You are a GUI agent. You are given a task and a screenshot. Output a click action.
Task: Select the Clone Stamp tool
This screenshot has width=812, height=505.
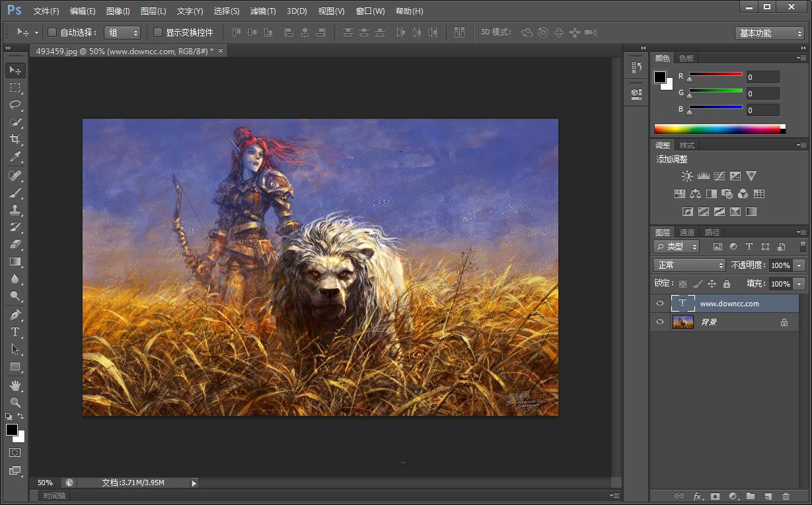click(x=15, y=210)
